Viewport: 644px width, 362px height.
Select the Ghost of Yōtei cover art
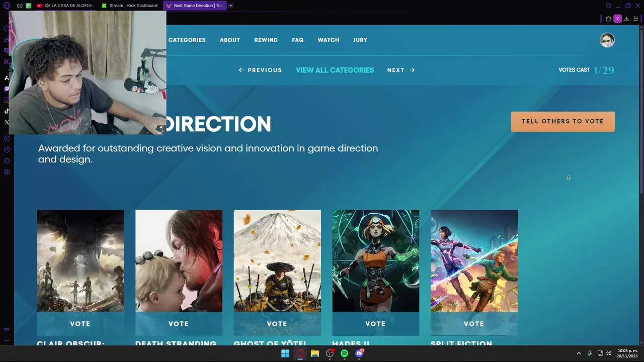(x=277, y=261)
